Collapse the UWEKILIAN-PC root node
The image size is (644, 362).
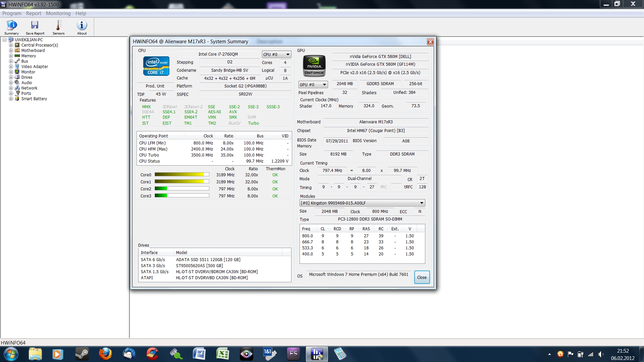tap(5, 40)
